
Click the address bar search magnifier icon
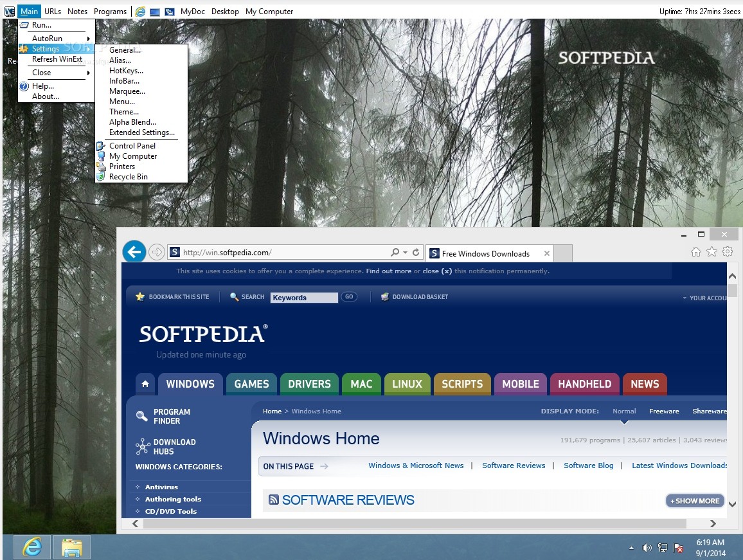(395, 252)
